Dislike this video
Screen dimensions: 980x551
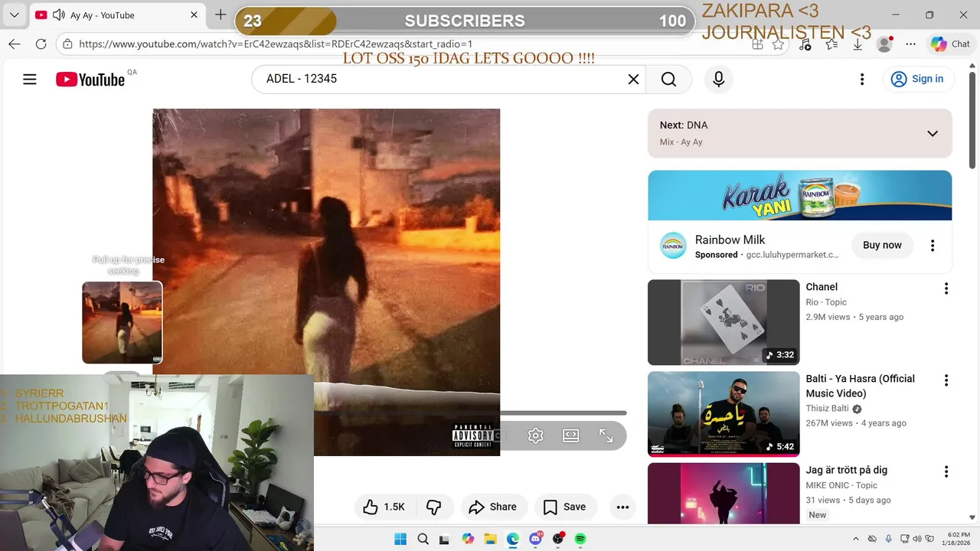click(x=434, y=507)
